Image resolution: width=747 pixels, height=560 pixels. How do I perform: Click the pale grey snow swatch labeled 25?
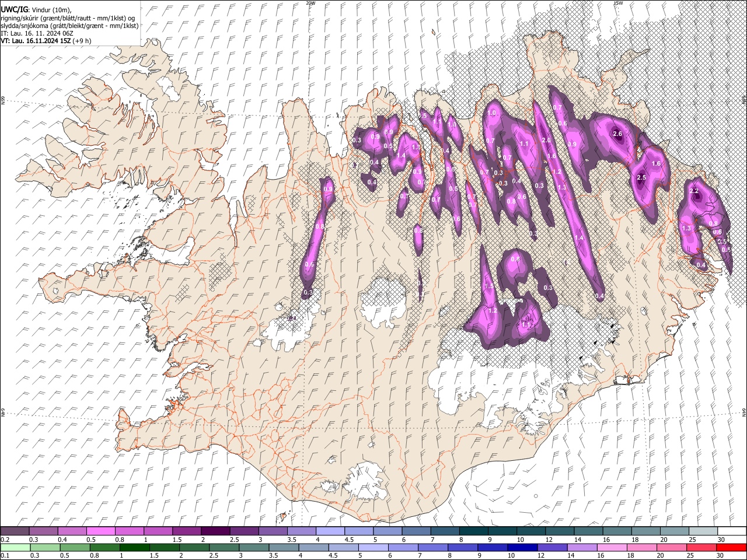pos(704,531)
